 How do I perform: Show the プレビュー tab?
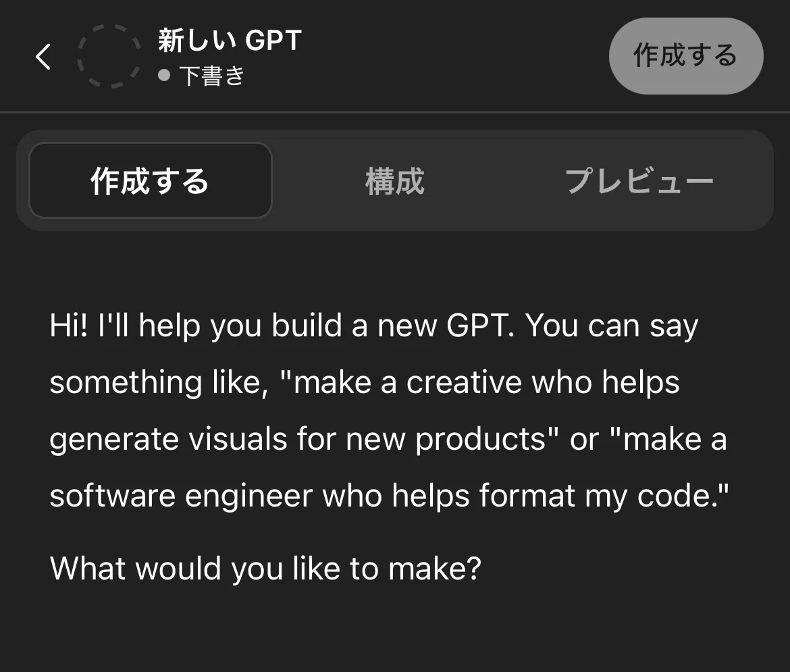point(639,181)
